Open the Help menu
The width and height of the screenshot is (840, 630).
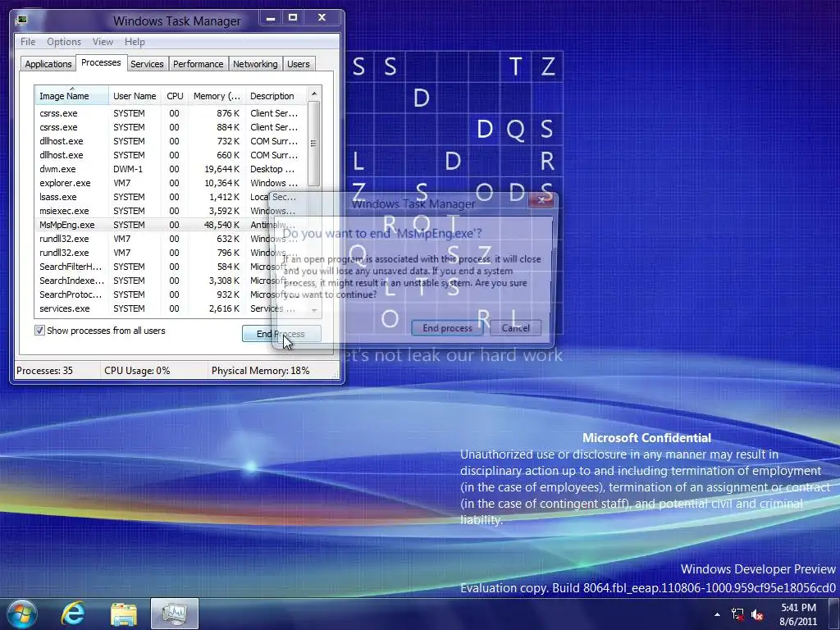[x=135, y=42]
